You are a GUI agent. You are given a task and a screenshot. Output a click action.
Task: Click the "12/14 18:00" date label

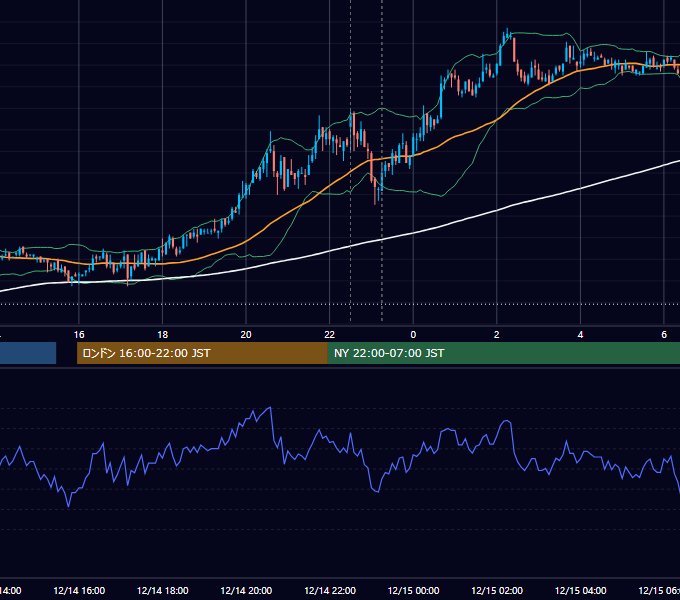[x=163, y=590]
